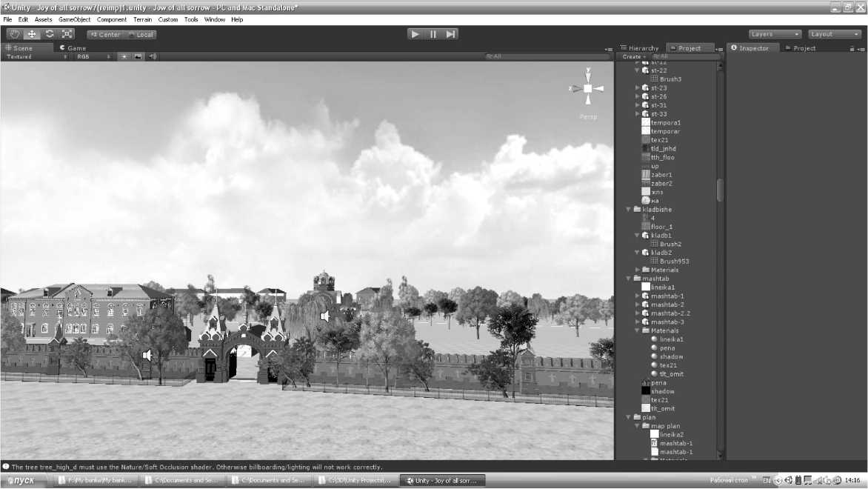Open the Create dropdown in Project panel
Image resolution: width=868 pixels, height=489 pixels.
click(x=633, y=56)
